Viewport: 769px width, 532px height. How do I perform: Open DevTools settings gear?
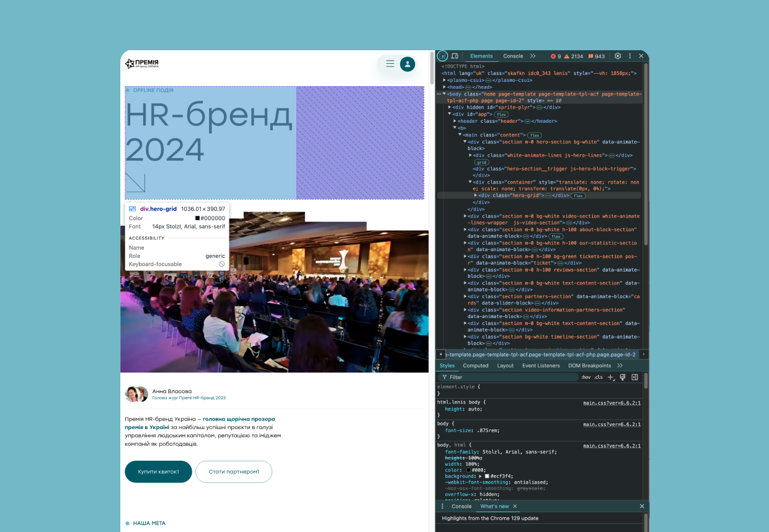pos(618,56)
